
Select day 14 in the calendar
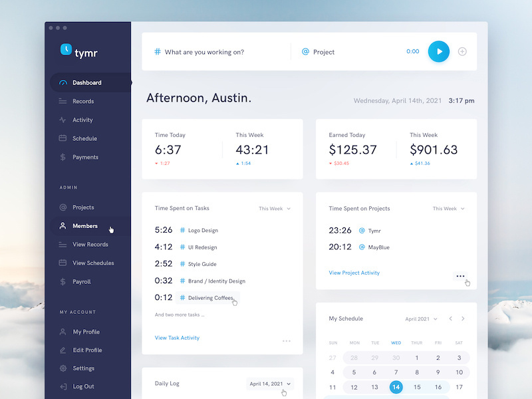[396, 387]
